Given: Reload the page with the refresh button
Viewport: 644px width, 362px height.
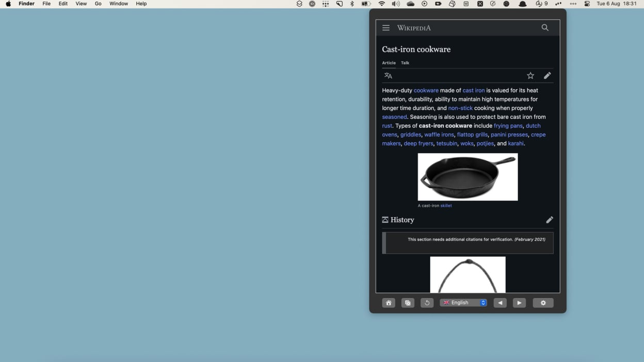Looking at the screenshot, I should click(x=427, y=303).
